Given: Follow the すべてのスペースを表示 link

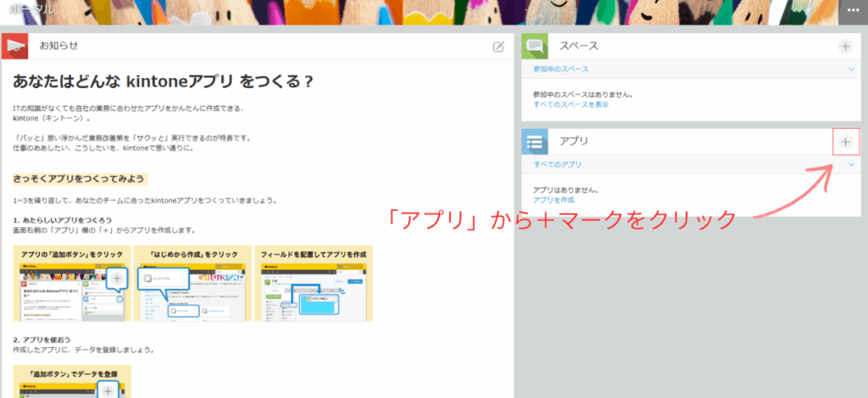Looking at the screenshot, I should pos(570,104).
